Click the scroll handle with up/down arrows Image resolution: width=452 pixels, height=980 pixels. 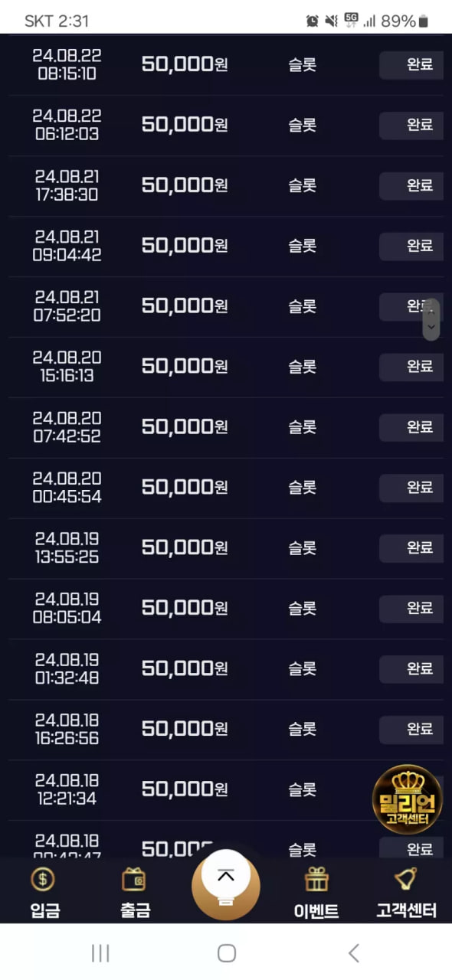pyautogui.click(x=431, y=319)
